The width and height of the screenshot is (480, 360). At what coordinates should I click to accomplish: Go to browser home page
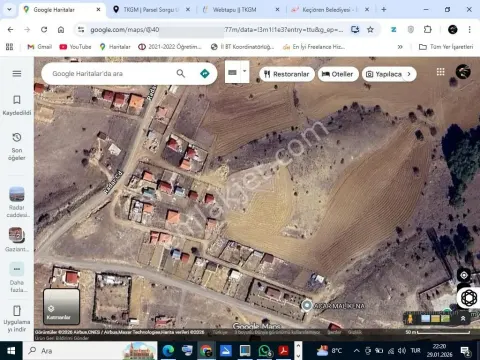[x=61, y=30]
